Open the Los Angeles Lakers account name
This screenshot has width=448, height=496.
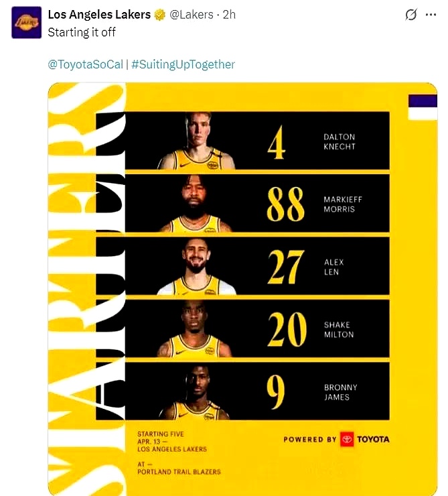100,15
